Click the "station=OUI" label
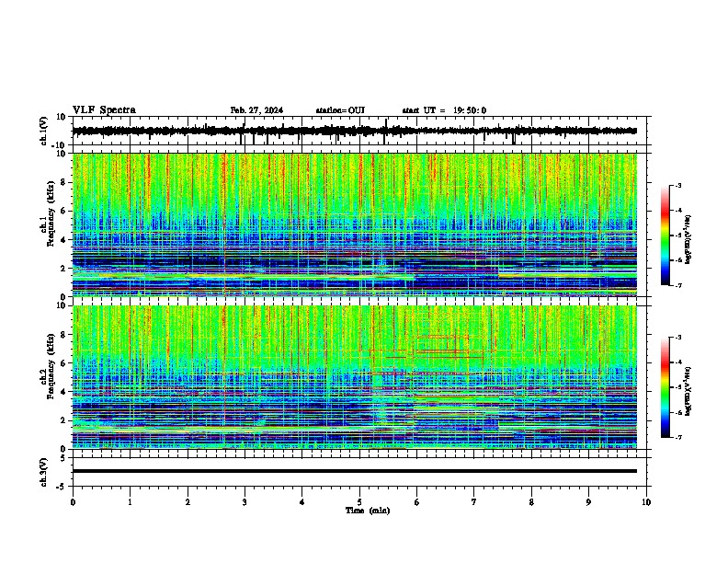 click(x=340, y=110)
